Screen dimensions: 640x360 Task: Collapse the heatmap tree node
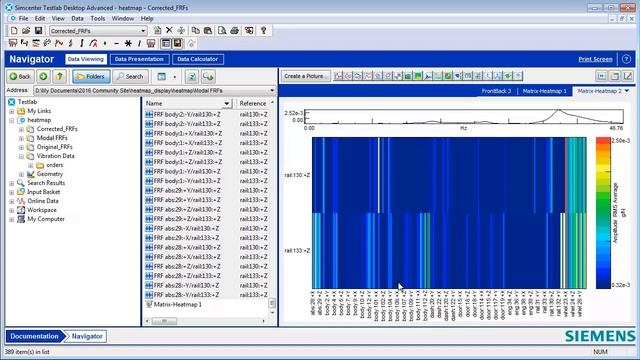coord(12,120)
